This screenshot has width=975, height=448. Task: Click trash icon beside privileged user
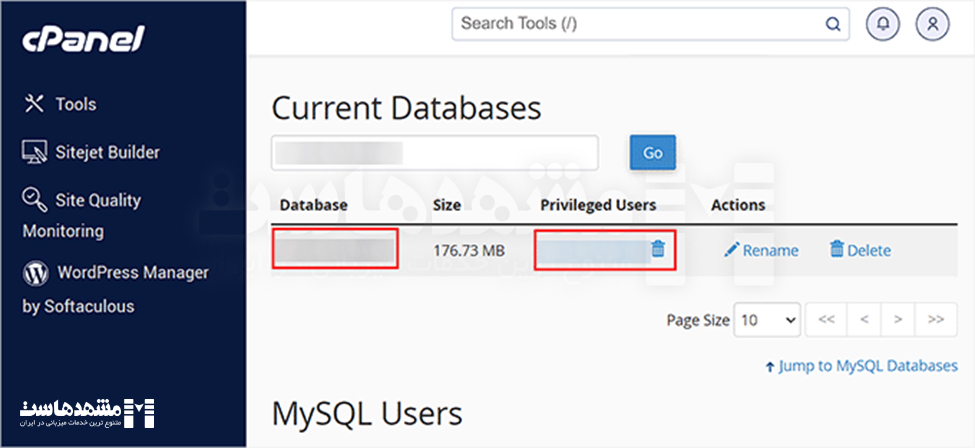click(x=657, y=249)
